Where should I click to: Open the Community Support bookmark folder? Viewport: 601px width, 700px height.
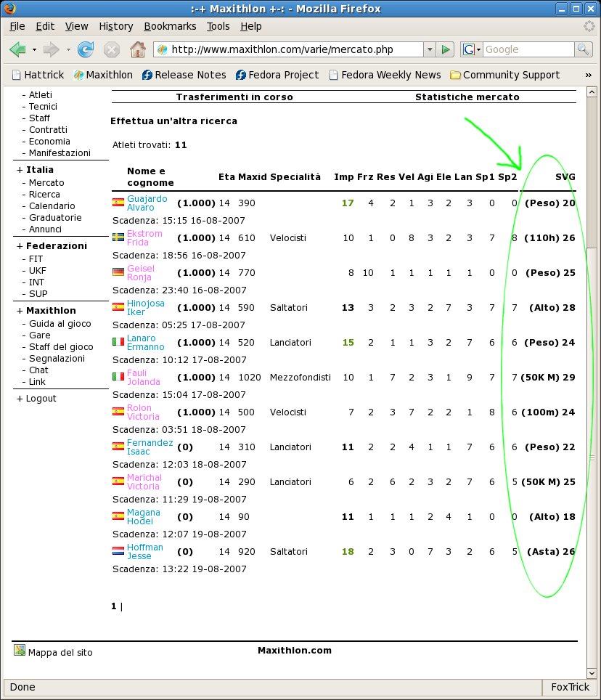(504, 75)
